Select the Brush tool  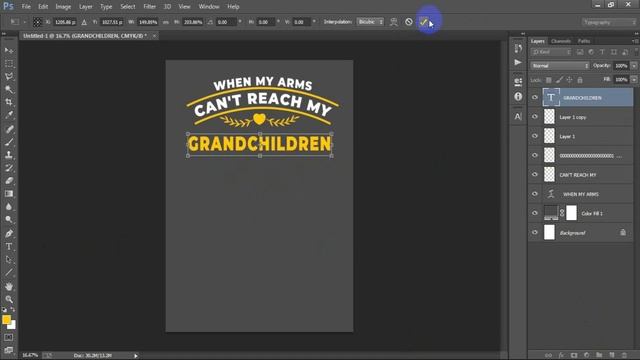(x=9, y=142)
